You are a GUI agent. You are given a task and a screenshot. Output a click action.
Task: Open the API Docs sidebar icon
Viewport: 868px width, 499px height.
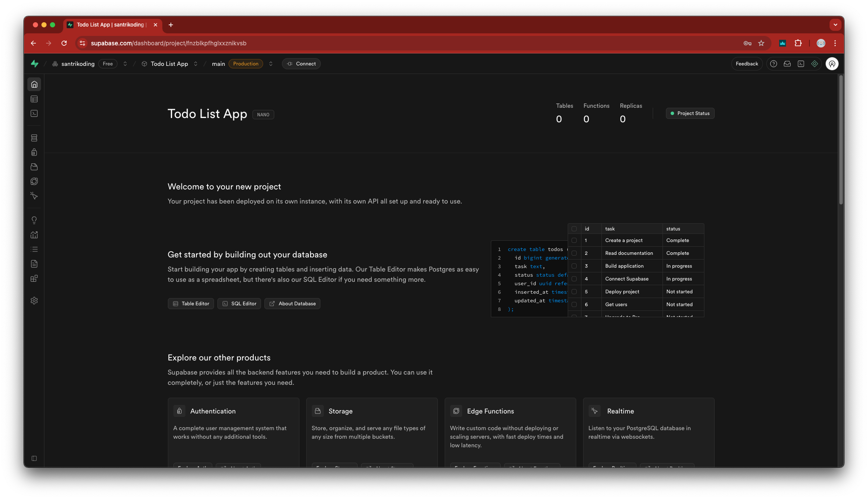pos(34,264)
